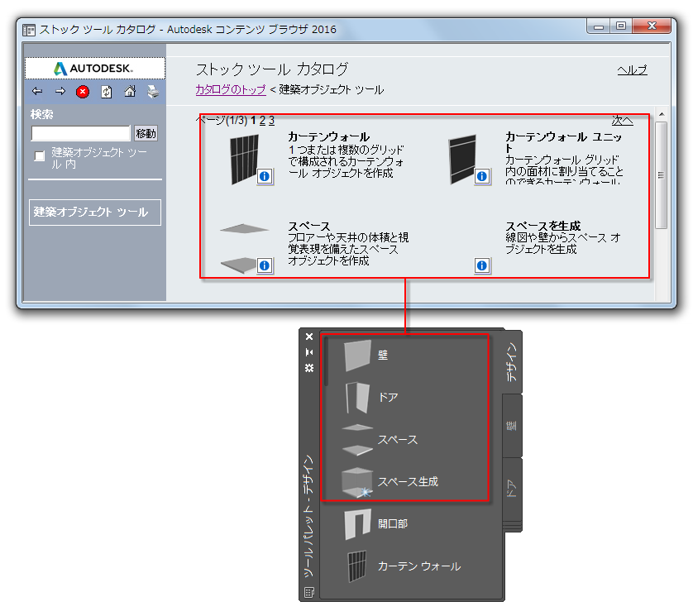Select the カーテンウォール thumbnail in catalog

(245, 159)
